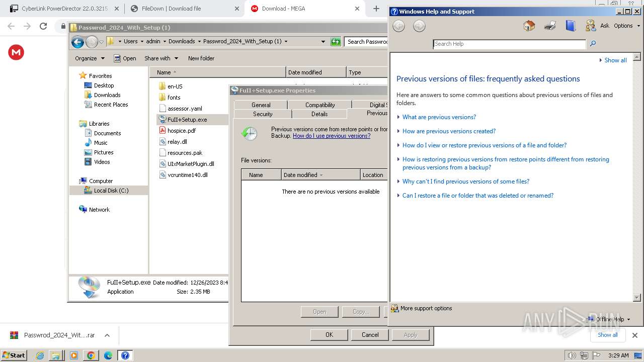
Task: Click Show all downloads button
Action: pyautogui.click(x=607, y=335)
